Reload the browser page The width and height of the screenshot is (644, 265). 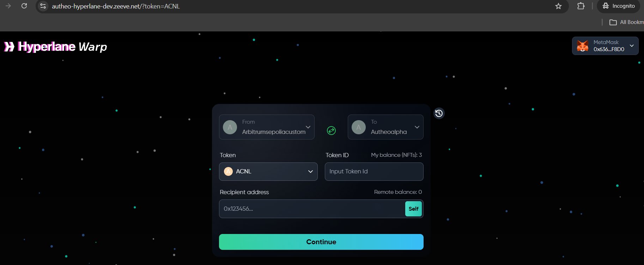coord(24,6)
